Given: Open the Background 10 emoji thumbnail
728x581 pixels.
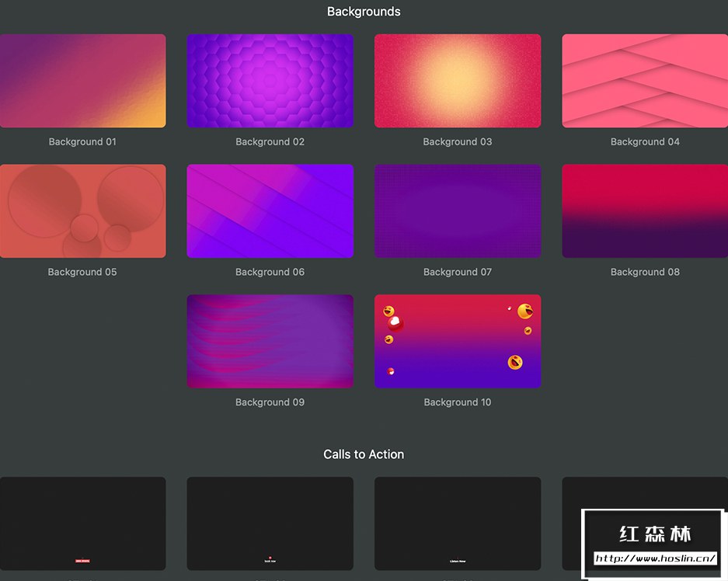Looking at the screenshot, I should tap(458, 342).
